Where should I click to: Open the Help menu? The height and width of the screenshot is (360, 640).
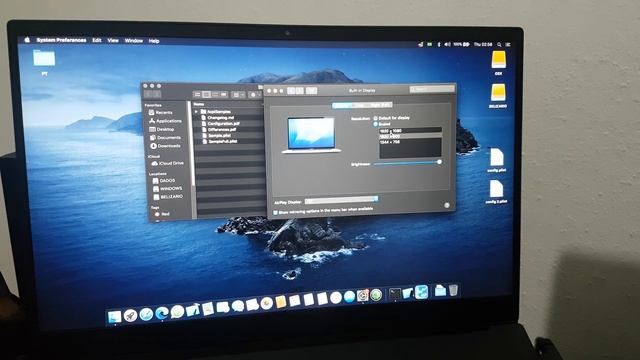[154, 41]
